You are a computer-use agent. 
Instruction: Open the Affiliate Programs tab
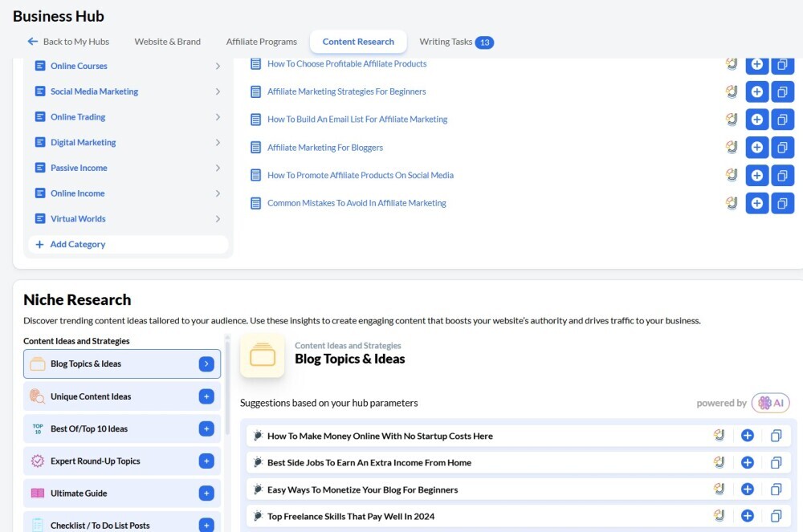pyautogui.click(x=261, y=42)
